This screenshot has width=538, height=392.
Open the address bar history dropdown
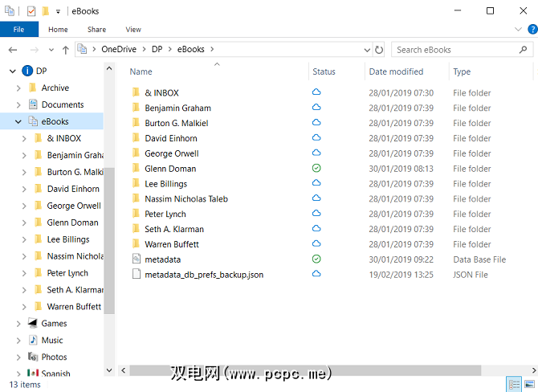point(365,50)
